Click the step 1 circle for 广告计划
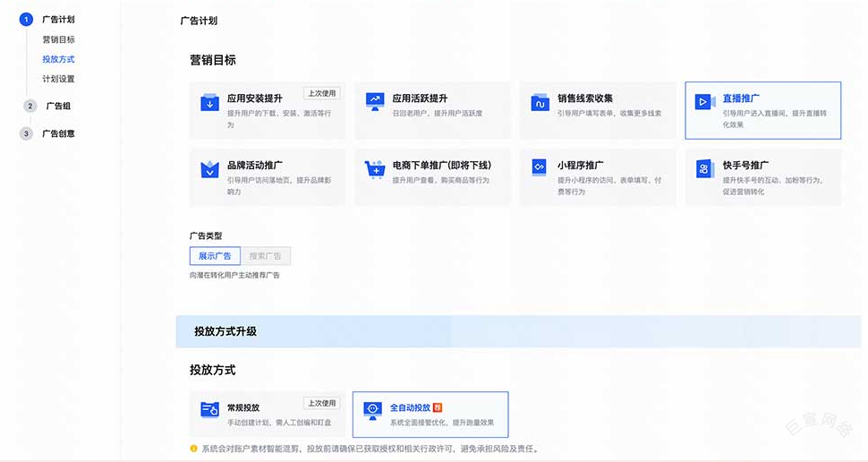868x462 pixels. click(x=26, y=20)
